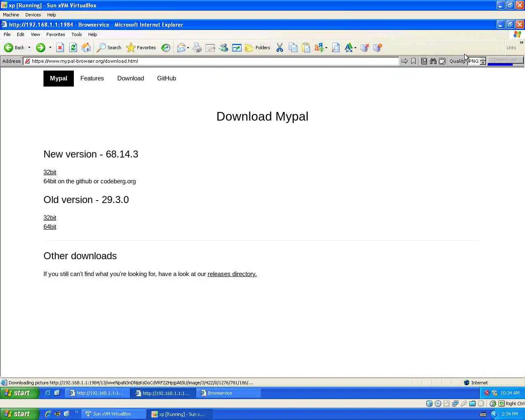
Task: Click the Mail envelope icon
Action: (181, 48)
